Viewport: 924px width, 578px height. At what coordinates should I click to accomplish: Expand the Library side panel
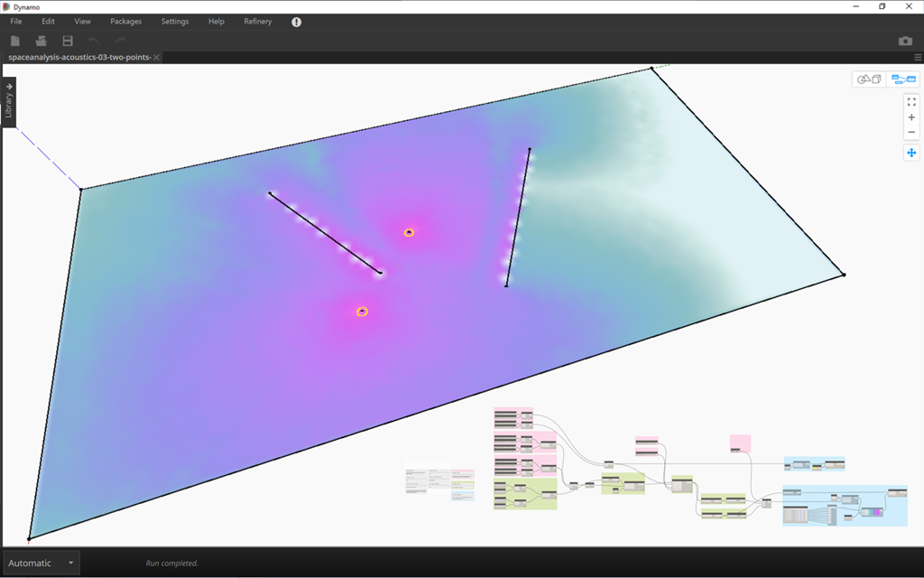9,101
